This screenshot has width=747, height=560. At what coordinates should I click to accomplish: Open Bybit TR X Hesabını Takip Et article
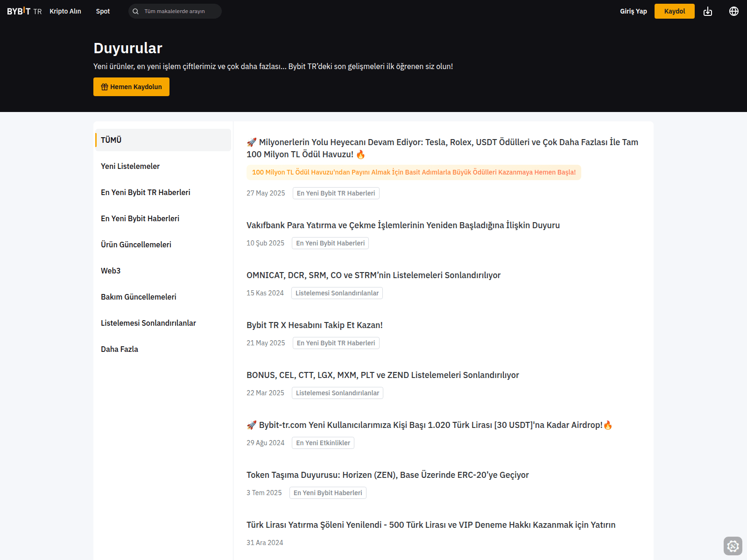(315, 325)
